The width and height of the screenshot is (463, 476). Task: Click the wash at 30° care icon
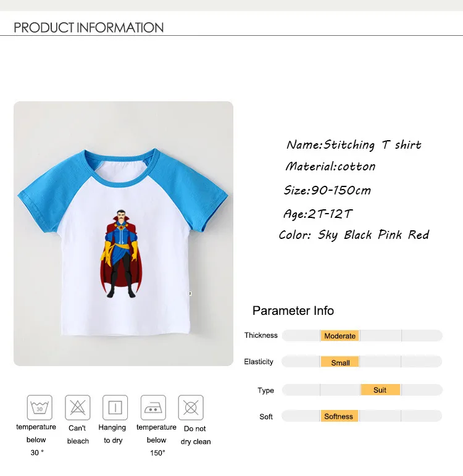40,407
